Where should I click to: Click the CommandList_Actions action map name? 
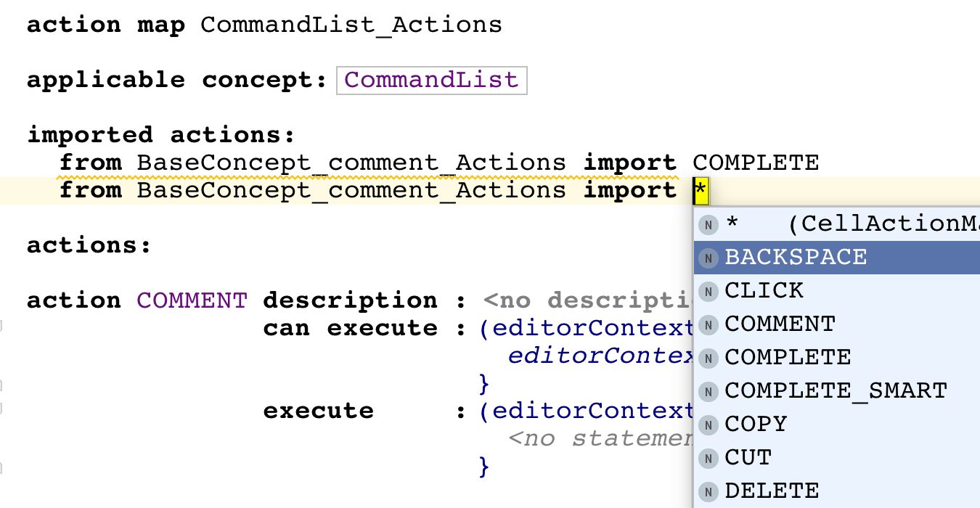(351, 25)
